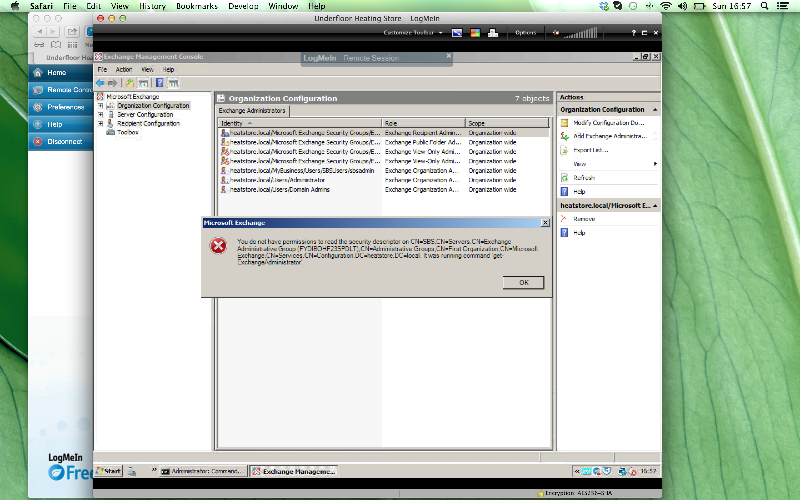Image resolution: width=800 pixels, height=500 pixels.
Task: Sort list by Role column header
Action: [423, 123]
